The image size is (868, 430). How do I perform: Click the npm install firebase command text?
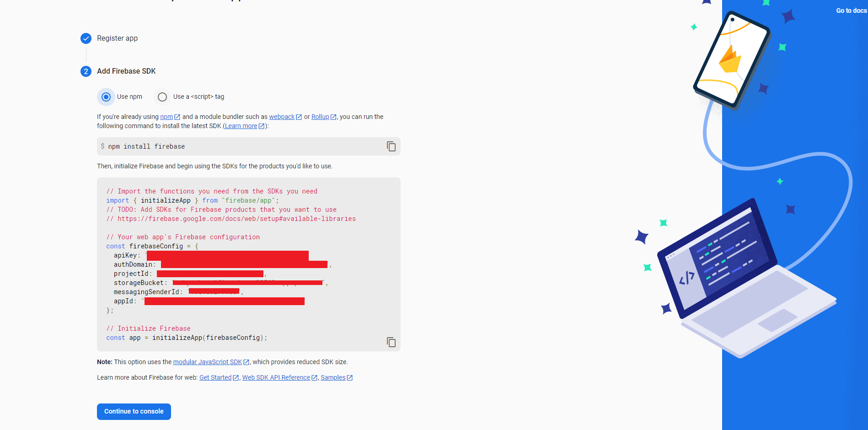[146, 146]
